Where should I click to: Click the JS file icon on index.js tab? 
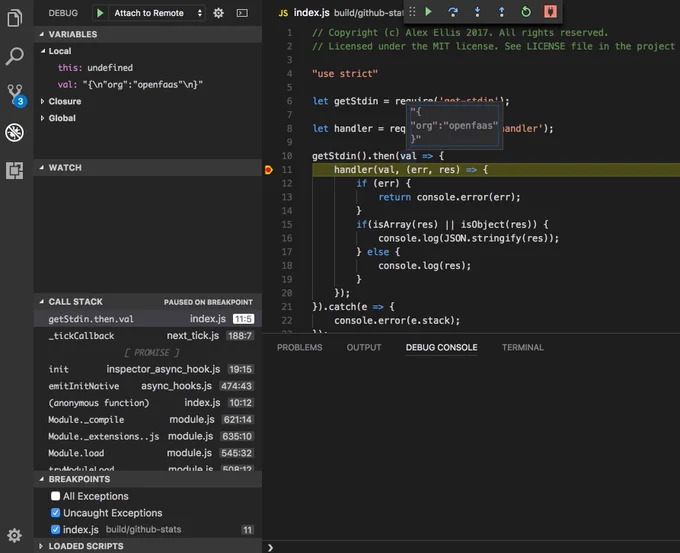pyautogui.click(x=283, y=13)
